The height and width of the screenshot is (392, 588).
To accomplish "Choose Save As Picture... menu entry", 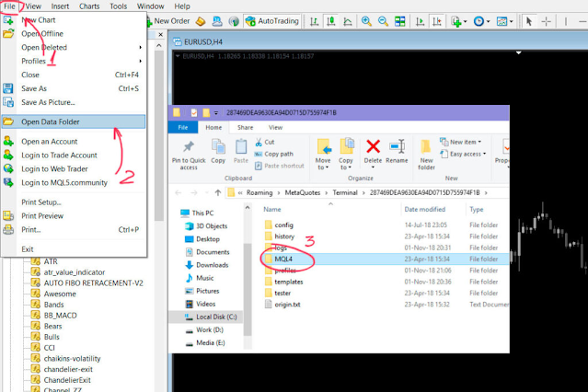I will (x=74, y=102).
